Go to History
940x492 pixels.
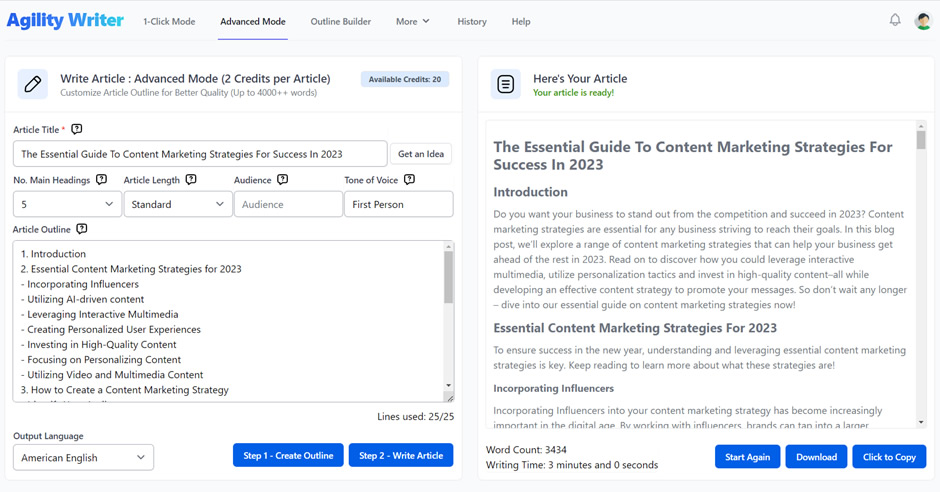(x=472, y=22)
